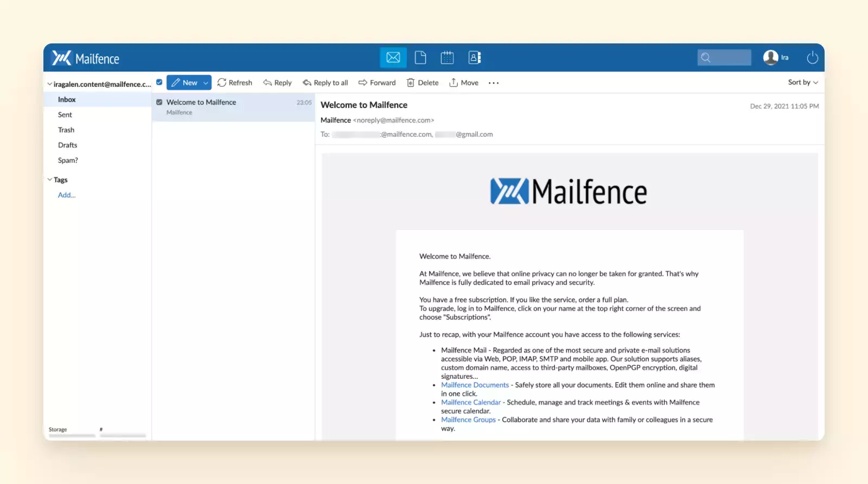This screenshot has height=484, width=868.
Task: Open the Documents icon in header
Action: (x=420, y=58)
